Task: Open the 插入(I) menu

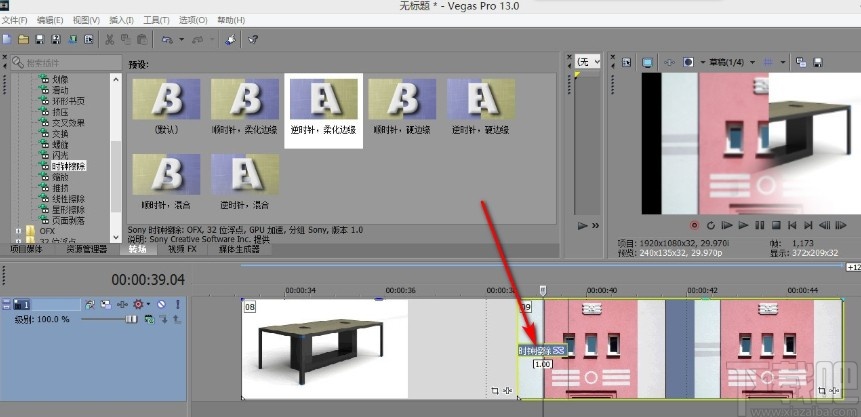Action: click(x=121, y=20)
